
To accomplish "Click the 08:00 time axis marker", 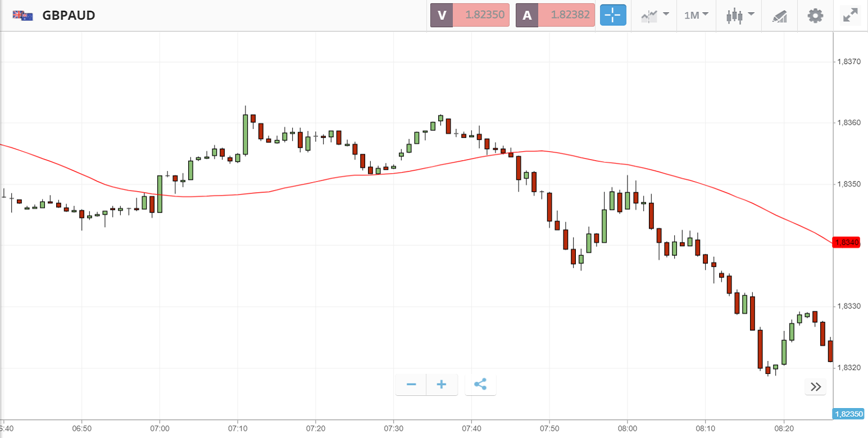I will point(627,428).
